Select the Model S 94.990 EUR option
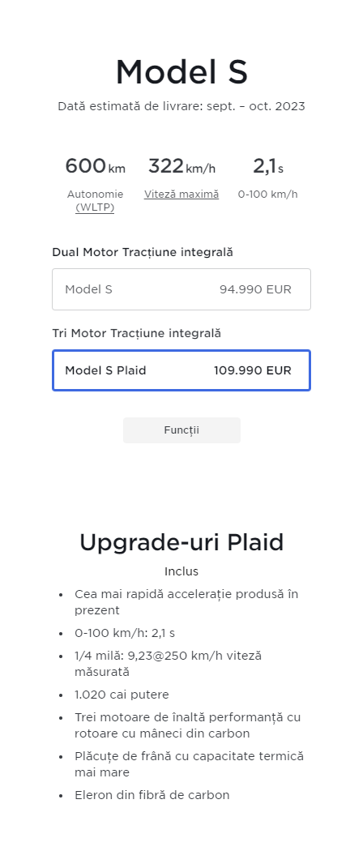This screenshot has height=868, width=350. [181, 289]
